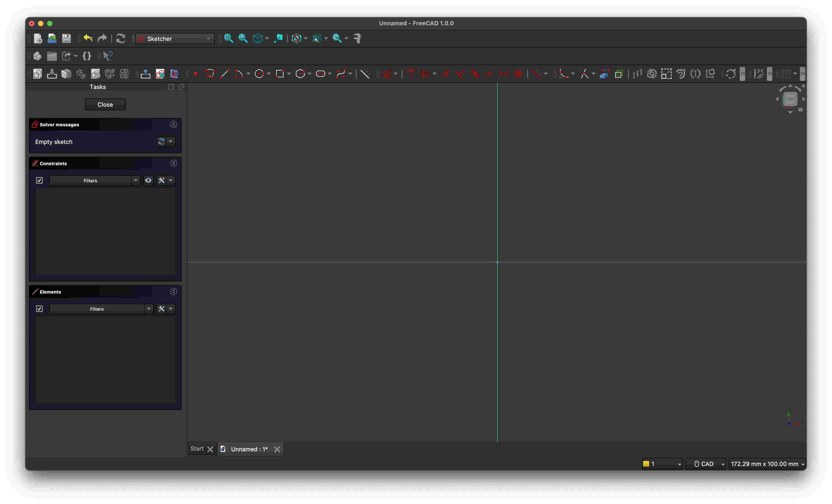Open the dimension units dropdown in status bar
This screenshot has width=832, height=504.
[x=767, y=464]
